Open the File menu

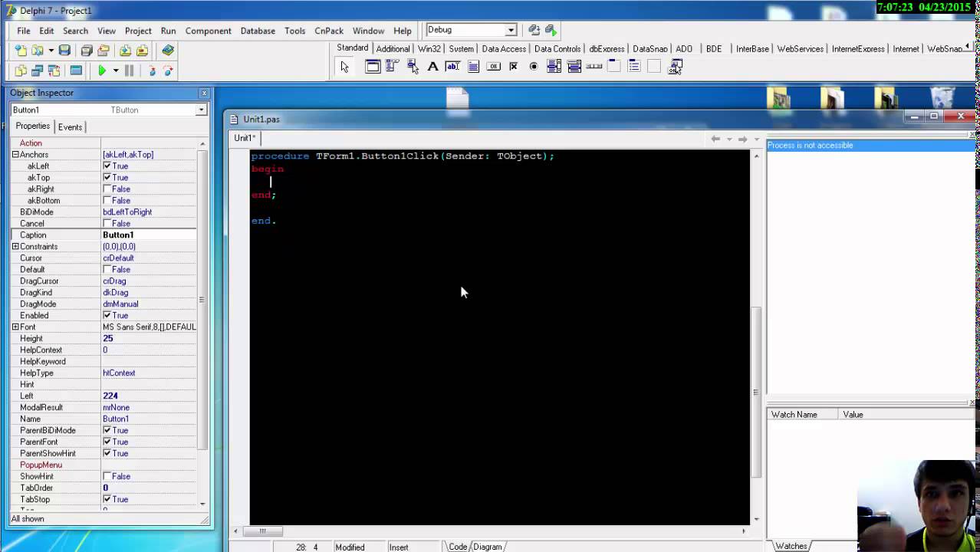pos(24,31)
